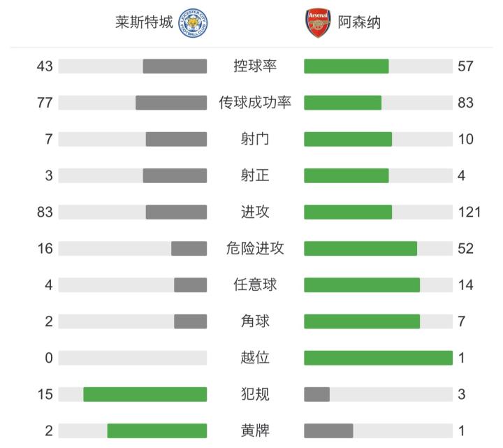This screenshot has width=503, height=448.
Task: Click the 任意球 stat label
Action: pyautogui.click(x=255, y=284)
